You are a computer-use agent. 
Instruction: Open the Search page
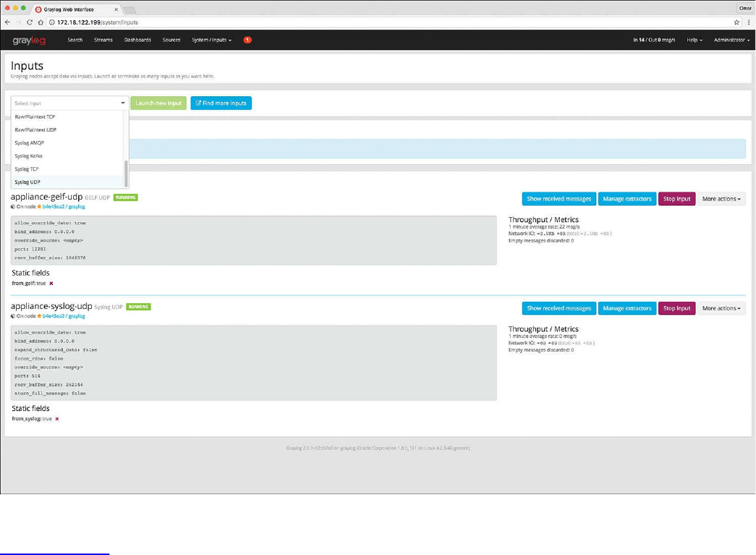coord(75,40)
